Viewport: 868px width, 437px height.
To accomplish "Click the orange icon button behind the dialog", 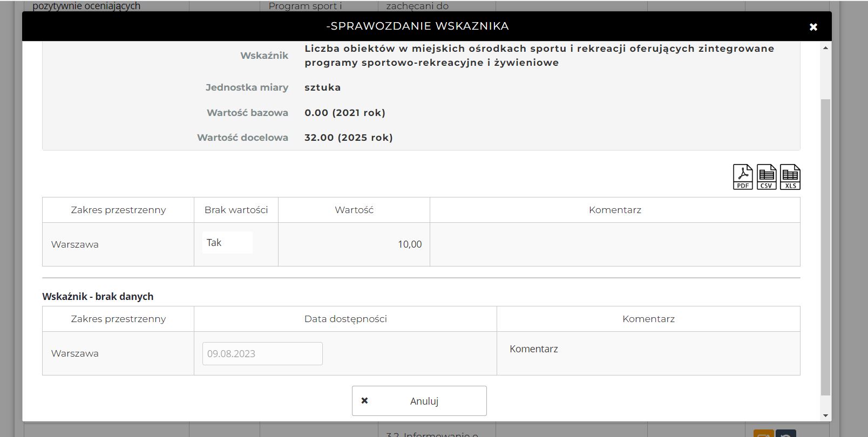I will pos(763,433).
